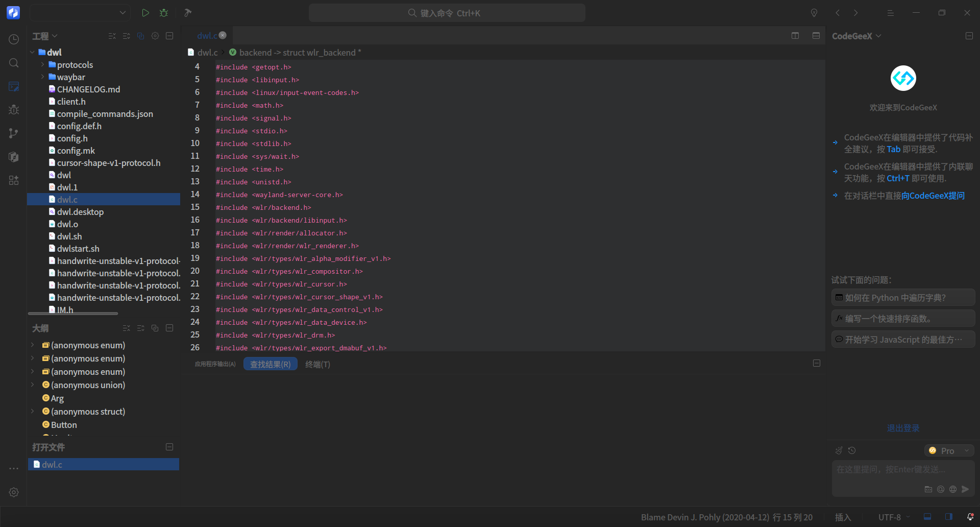Focus the command search box in title bar
Viewport: 980px width, 527px height.
point(447,13)
